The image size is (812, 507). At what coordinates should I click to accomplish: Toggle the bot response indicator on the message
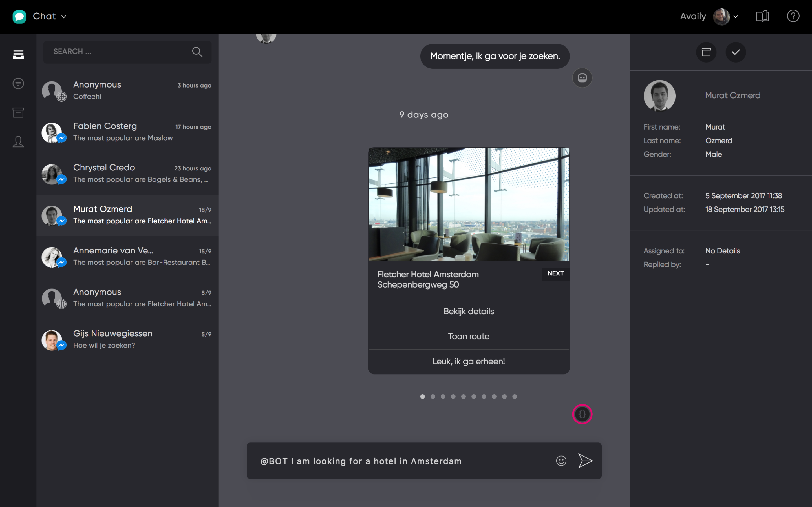tap(582, 77)
